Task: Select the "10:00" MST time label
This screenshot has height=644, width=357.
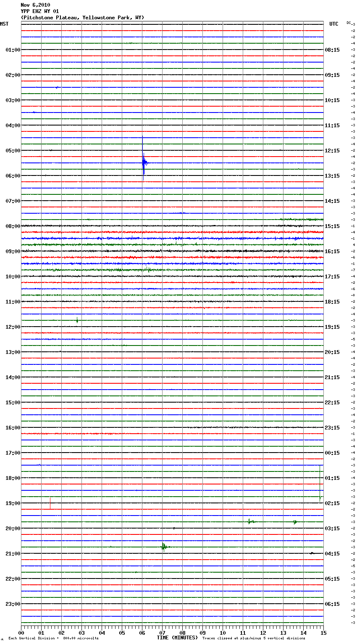Action: coord(13,277)
